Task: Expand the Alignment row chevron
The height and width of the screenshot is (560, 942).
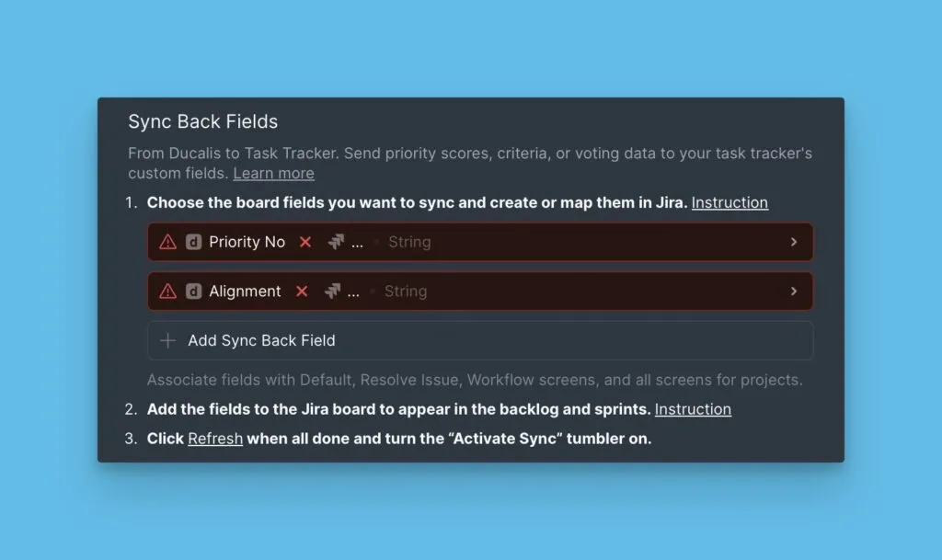Action: pyautogui.click(x=794, y=291)
